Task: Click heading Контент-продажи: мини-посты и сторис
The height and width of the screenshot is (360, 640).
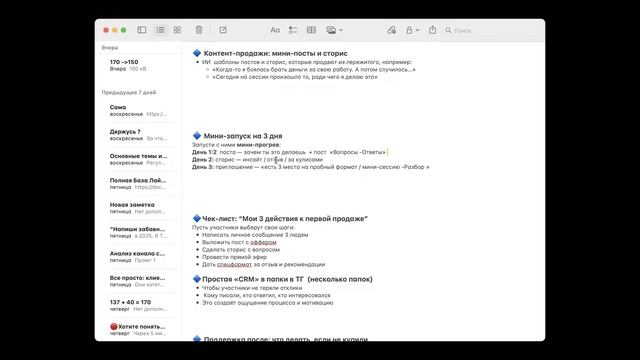Action: pyautogui.click(x=275, y=53)
